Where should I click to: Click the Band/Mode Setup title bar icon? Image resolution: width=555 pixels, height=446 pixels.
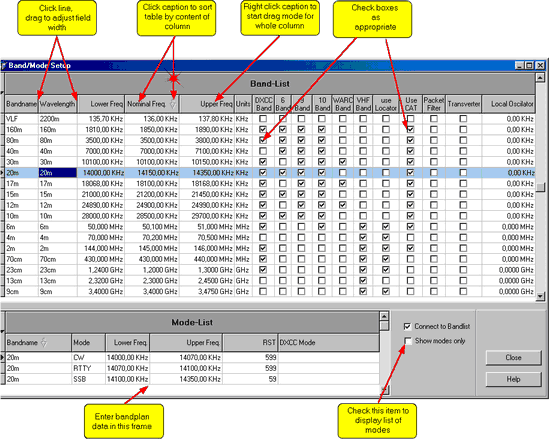(4, 65)
